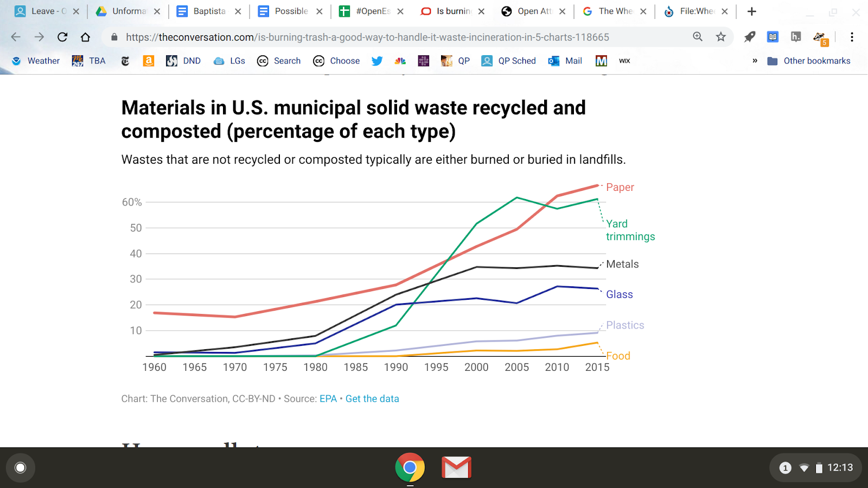Open the Twitter bookmark

click(377, 61)
